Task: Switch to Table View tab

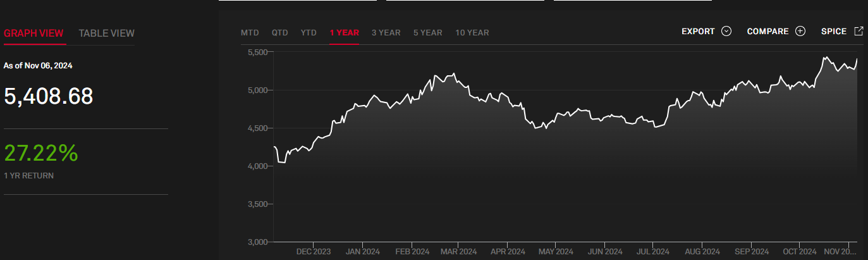Action: click(106, 34)
